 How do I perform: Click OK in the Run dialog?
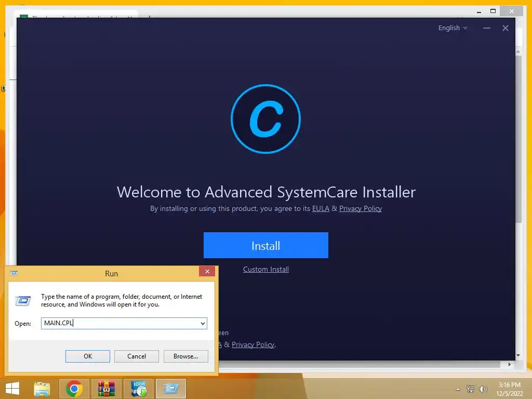[87, 356]
